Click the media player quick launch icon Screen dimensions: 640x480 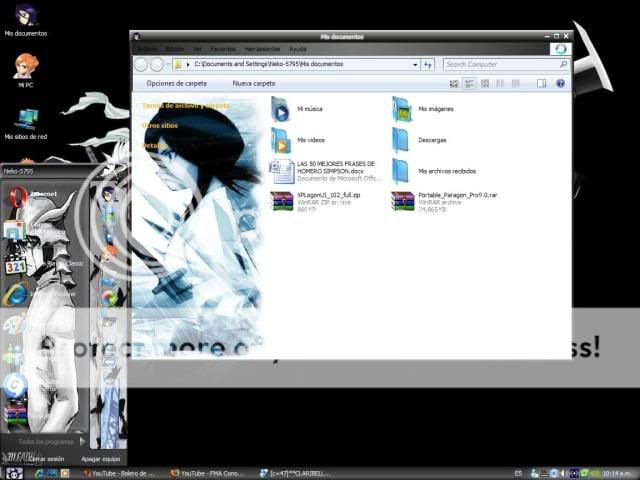[65, 473]
